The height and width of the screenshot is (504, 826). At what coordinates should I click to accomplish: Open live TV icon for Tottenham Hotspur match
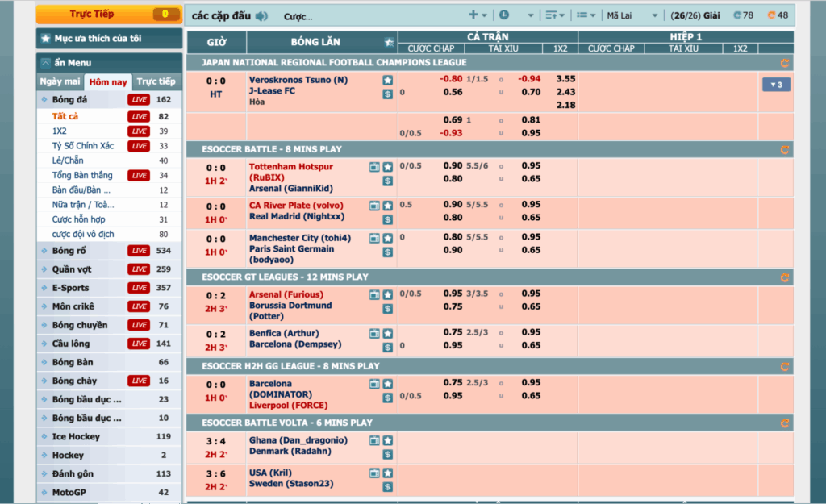pos(374,168)
